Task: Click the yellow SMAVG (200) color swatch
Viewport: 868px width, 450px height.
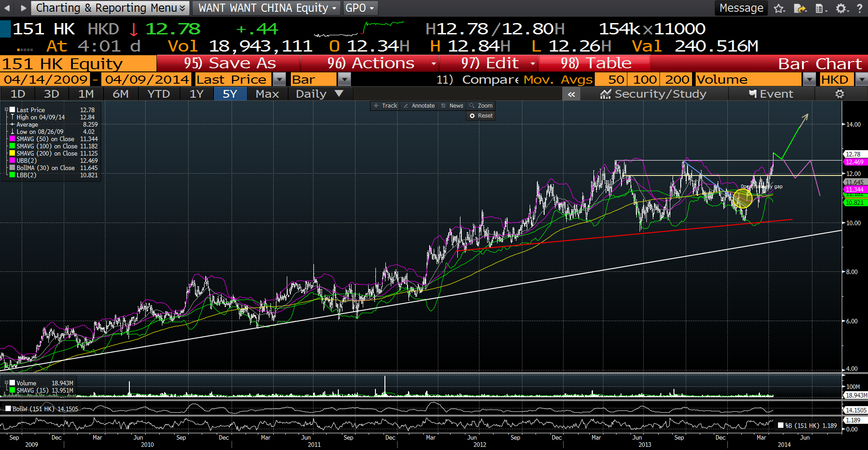Action: (13, 153)
